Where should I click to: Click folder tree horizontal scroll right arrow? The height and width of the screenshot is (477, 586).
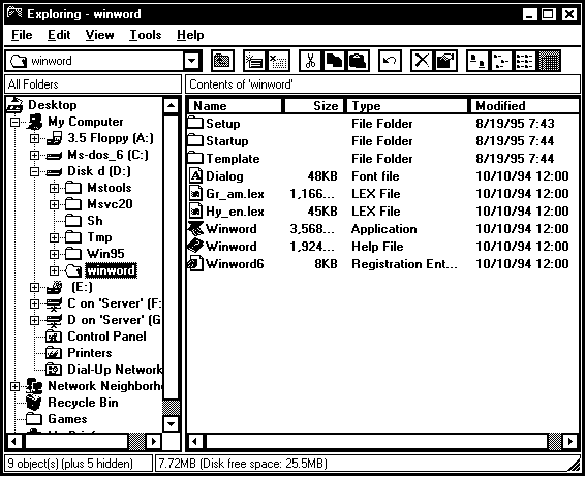(x=153, y=441)
